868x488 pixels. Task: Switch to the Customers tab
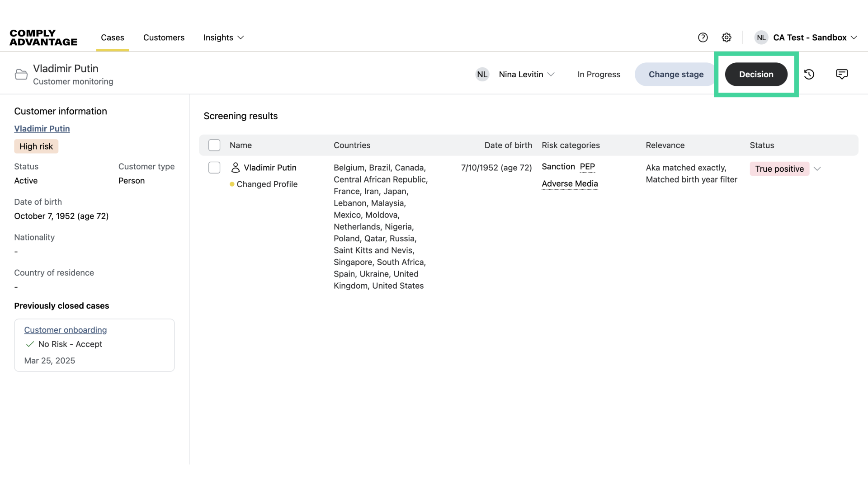[164, 38]
